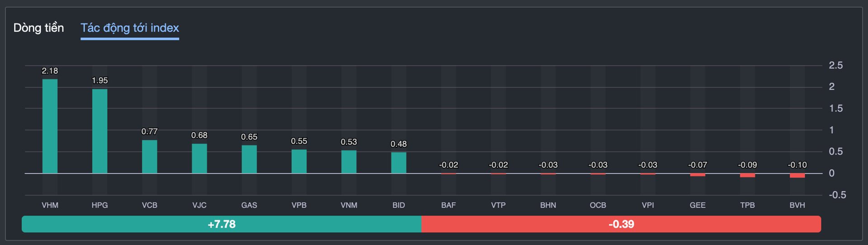Click the VTP ticker label

pos(498,205)
